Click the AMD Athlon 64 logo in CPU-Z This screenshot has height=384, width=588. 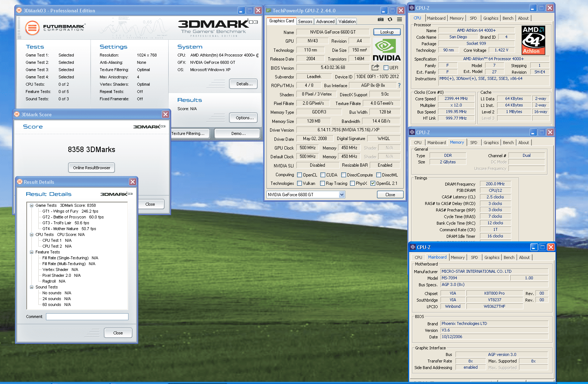coord(533,40)
